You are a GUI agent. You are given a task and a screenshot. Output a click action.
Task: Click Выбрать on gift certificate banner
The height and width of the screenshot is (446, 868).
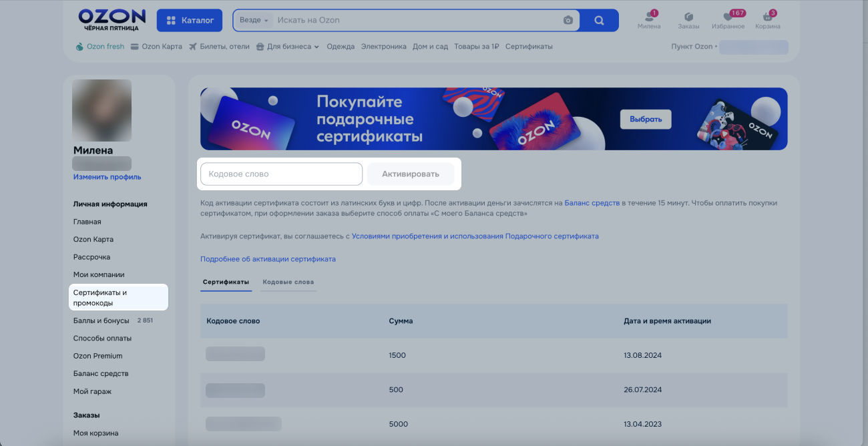pyautogui.click(x=646, y=119)
